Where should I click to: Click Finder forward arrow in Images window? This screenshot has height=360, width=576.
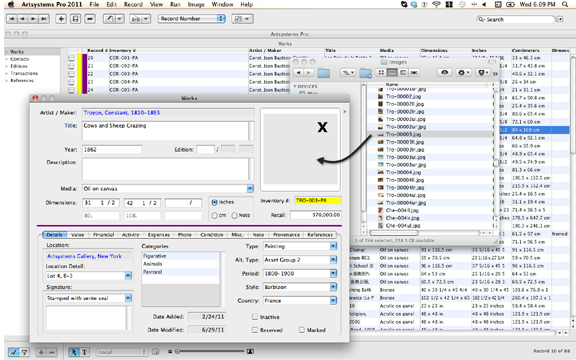[x=309, y=73]
